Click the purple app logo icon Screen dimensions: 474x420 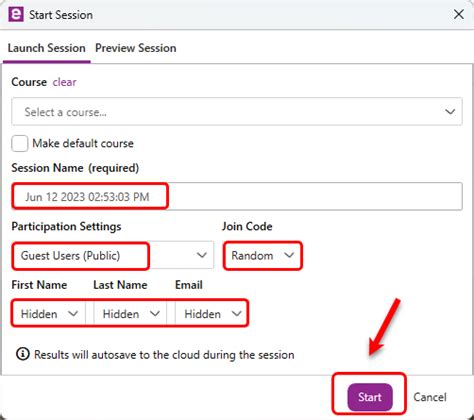pyautogui.click(x=16, y=15)
